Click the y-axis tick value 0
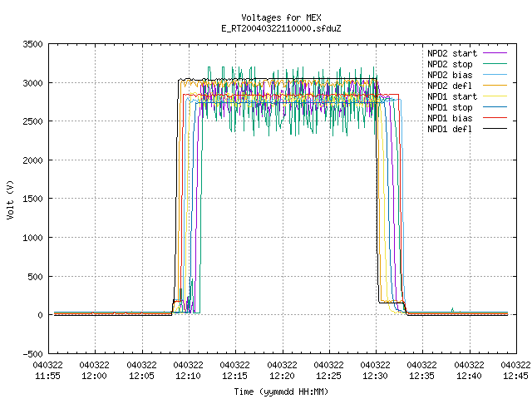Screen dimensions: 532x399 41,315
